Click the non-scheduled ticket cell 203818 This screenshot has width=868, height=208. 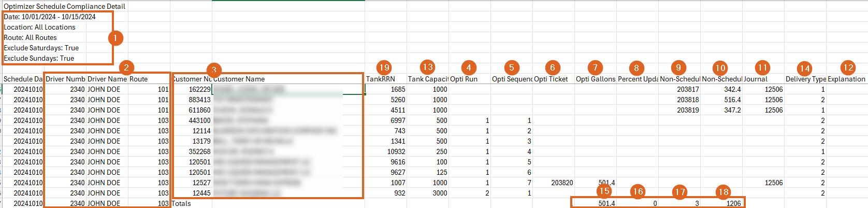click(x=679, y=100)
